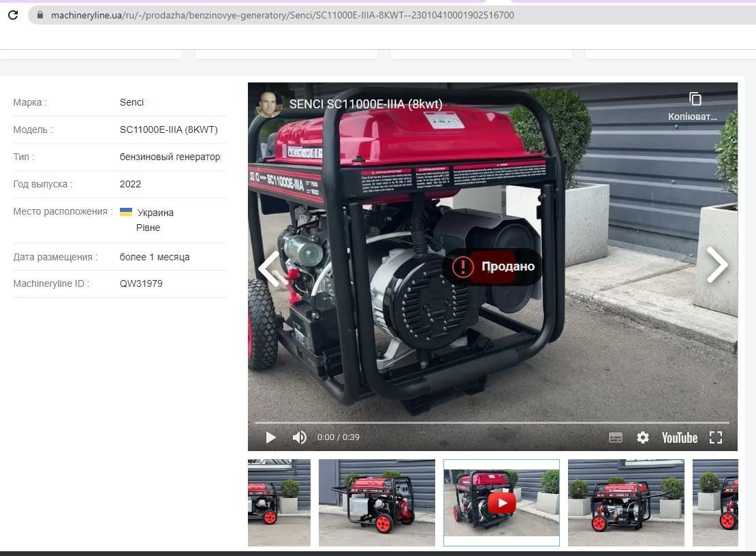Select first generator thumbnail, cut off at left
This screenshot has height=556, width=756.
(x=279, y=503)
